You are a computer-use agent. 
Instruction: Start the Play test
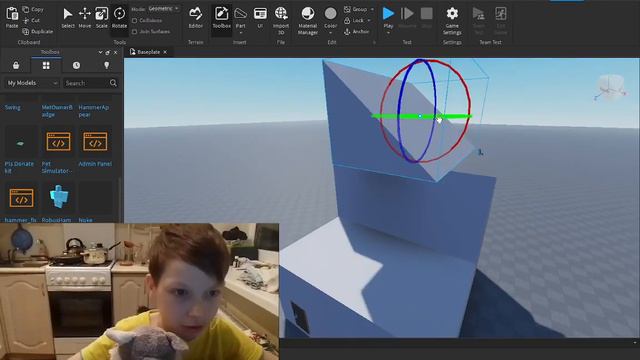(388, 14)
